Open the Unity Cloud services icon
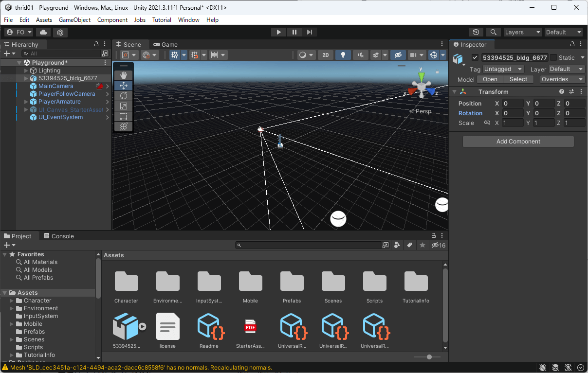Image resolution: width=588 pixels, height=373 pixels. pyautogui.click(x=43, y=32)
